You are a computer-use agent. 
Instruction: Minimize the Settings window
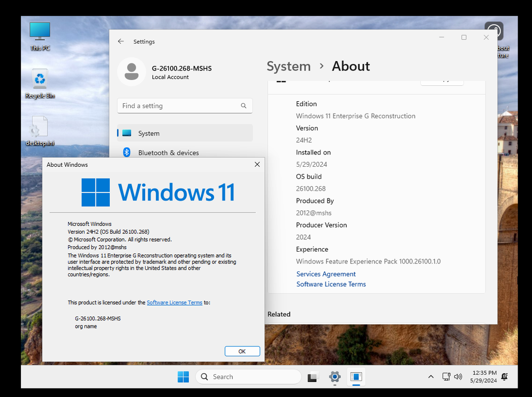pyautogui.click(x=442, y=37)
